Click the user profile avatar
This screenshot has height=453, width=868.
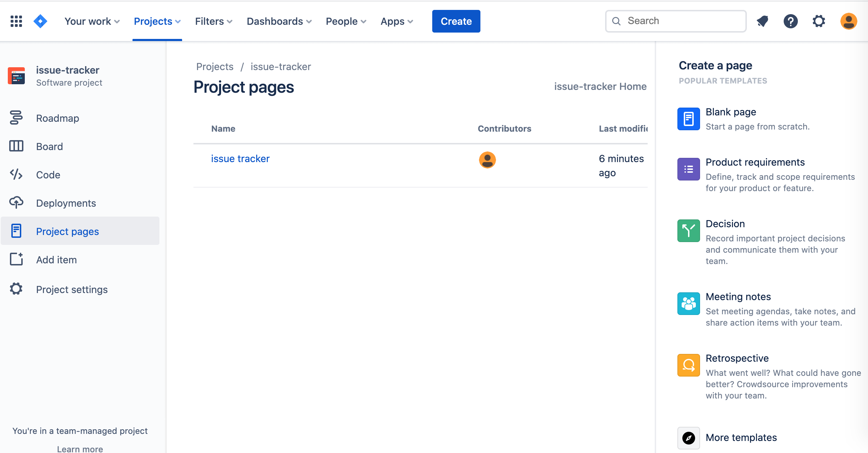[849, 21]
